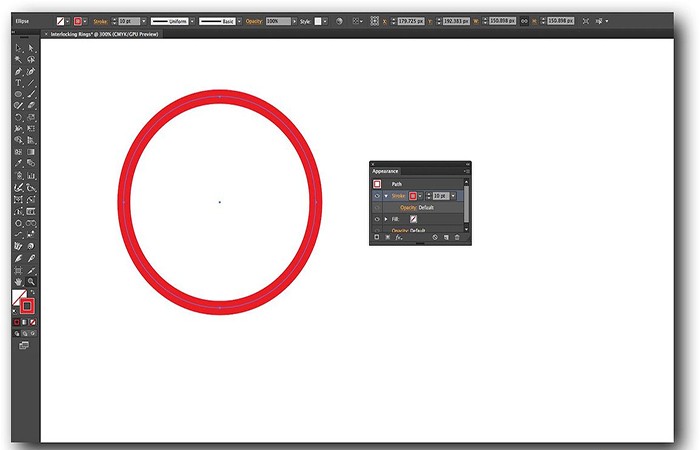
Task: Select the Appearance panel tab
Action: (385, 171)
